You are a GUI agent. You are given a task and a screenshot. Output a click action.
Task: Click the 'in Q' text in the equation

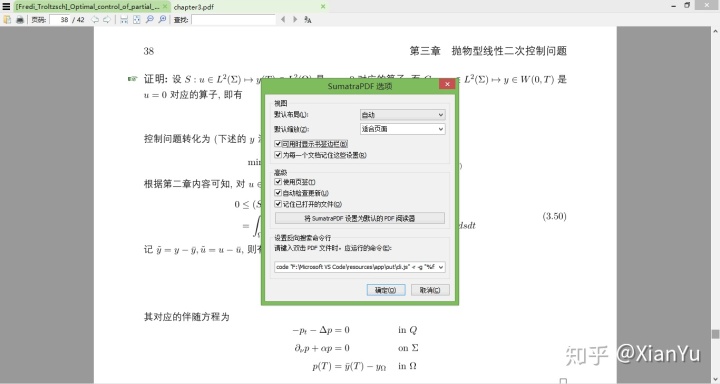[x=407, y=330]
